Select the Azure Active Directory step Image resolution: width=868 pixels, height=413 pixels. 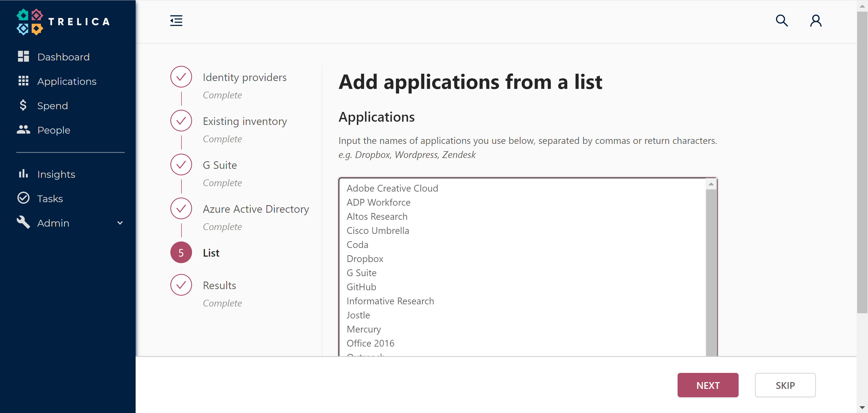256,209
